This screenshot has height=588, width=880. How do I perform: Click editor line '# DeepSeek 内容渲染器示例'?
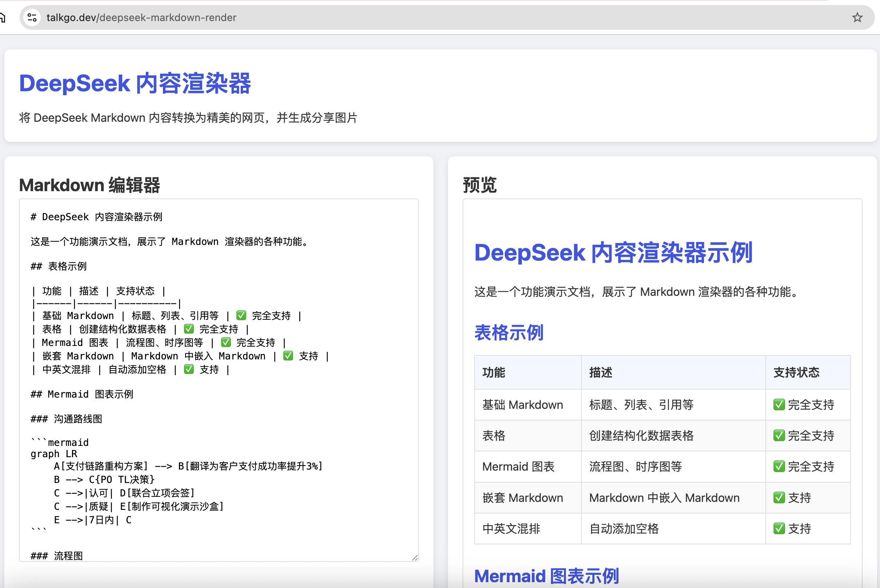click(96, 217)
